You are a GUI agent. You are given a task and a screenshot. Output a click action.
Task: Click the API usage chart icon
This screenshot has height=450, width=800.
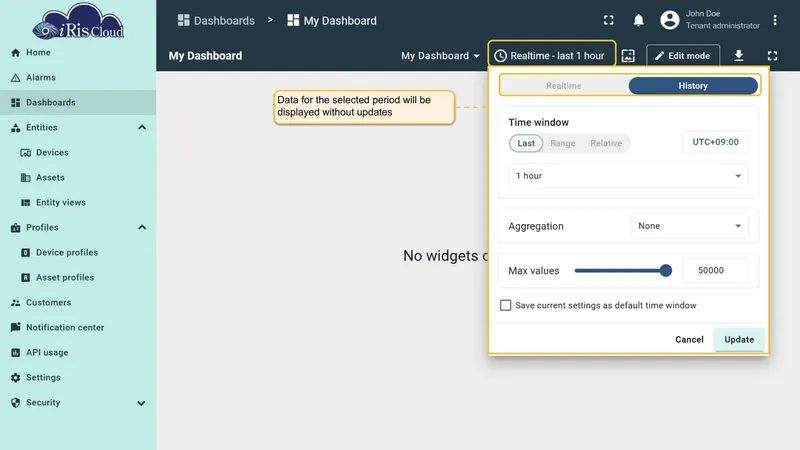tap(16, 353)
